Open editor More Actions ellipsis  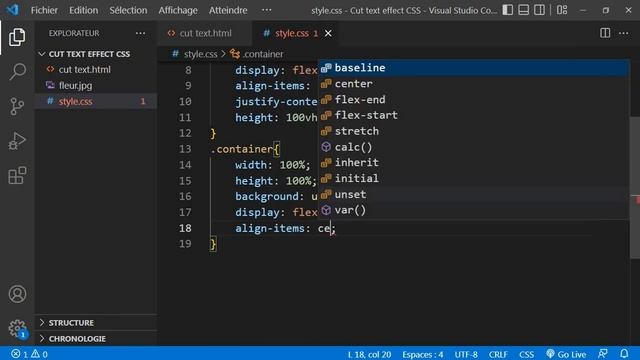[x=624, y=33]
